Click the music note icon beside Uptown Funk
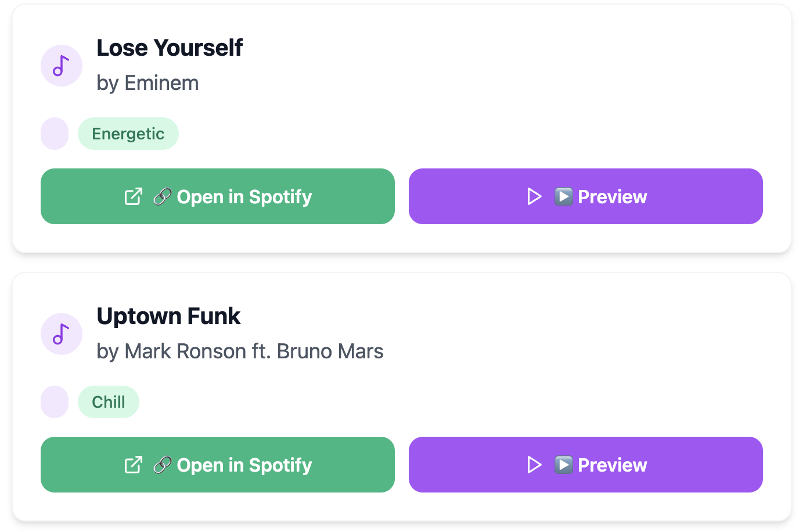Viewport: 799px width, 532px height. coord(61,334)
